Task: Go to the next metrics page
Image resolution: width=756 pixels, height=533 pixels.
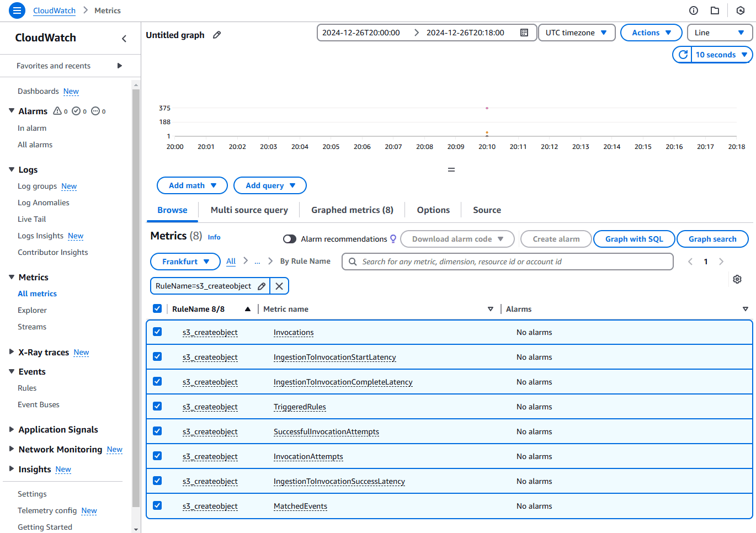Action: [x=721, y=262]
